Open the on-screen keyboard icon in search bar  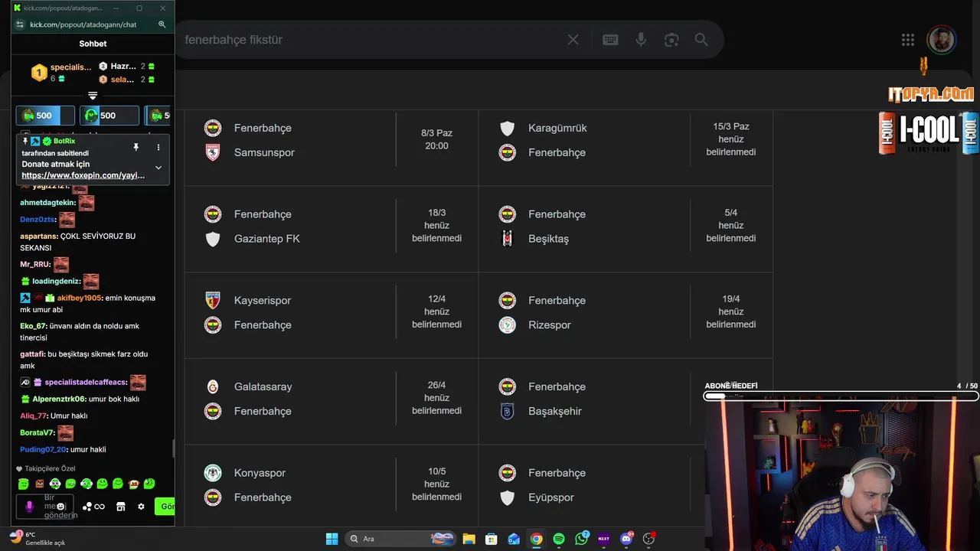coord(610,40)
